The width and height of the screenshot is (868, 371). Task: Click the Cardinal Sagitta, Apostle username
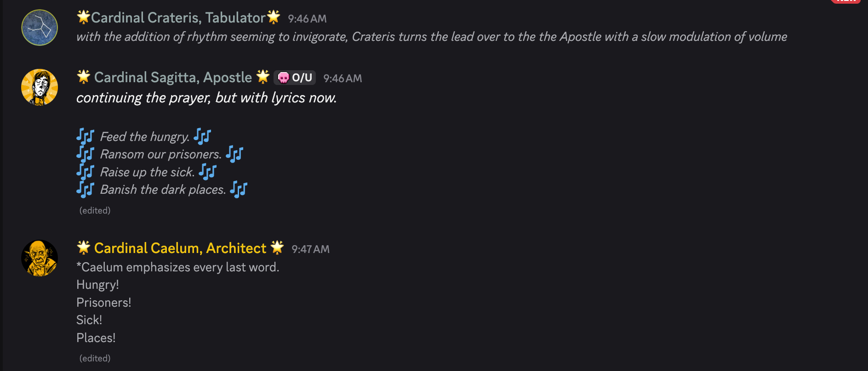(x=173, y=77)
